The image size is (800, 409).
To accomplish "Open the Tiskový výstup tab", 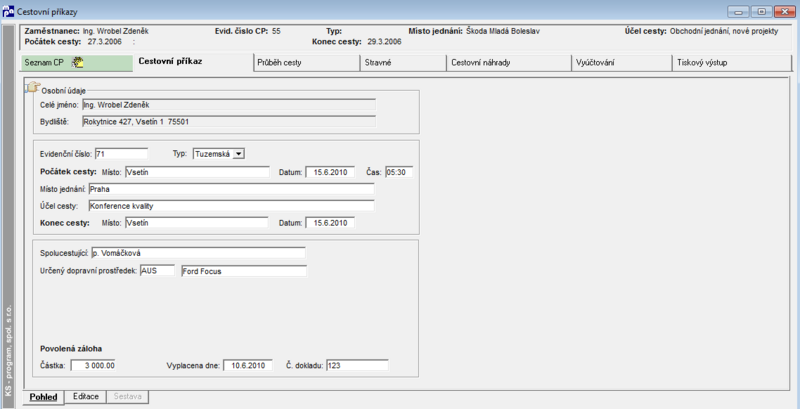I will pos(732,63).
